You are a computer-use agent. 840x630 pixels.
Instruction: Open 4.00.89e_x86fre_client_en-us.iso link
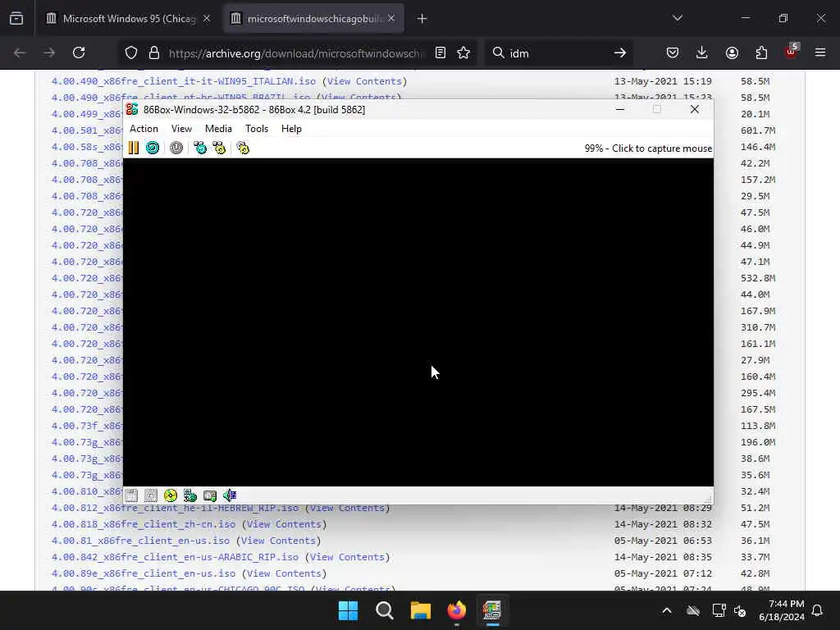pyautogui.click(x=144, y=573)
